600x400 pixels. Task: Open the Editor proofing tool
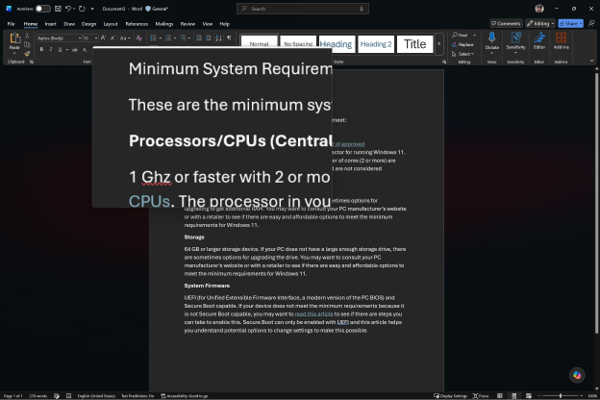point(539,38)
